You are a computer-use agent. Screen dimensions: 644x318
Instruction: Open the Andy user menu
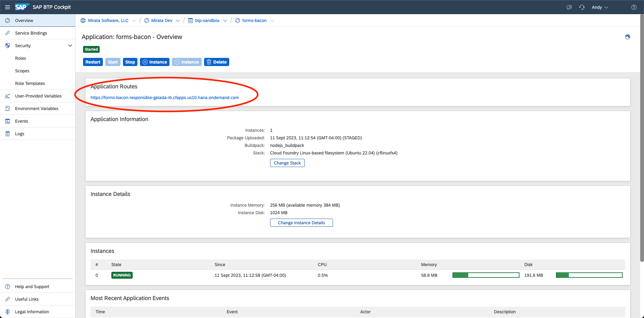tap(600, 7)
